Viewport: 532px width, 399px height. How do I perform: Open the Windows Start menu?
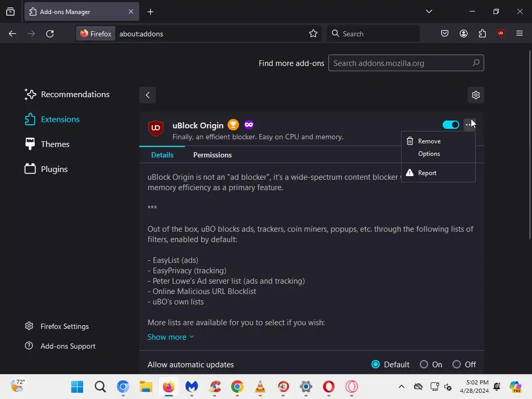tap(77, 387)
